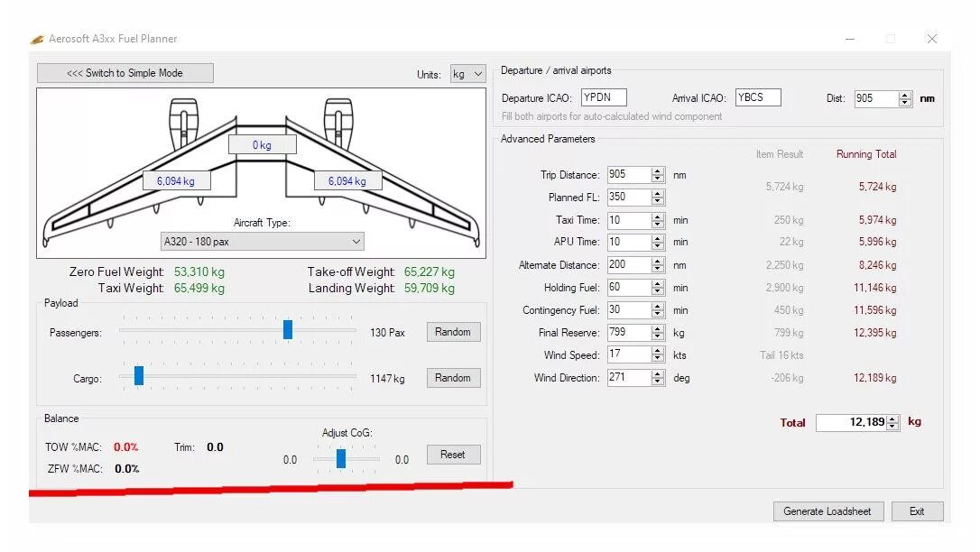
Task: Click the Zero Fuel Weight value 53,310 kg
Action: coord(199,271)
